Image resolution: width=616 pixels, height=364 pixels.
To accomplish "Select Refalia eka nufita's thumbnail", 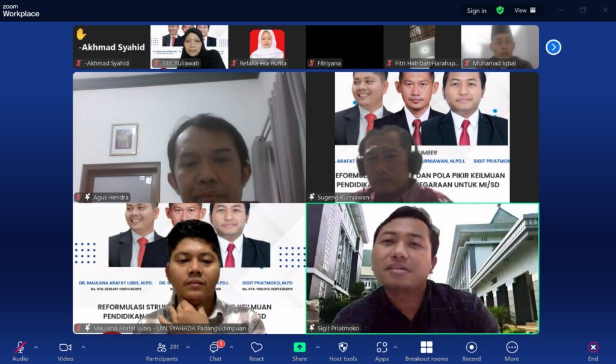I will pyautogui.click(x=266, y=47).
